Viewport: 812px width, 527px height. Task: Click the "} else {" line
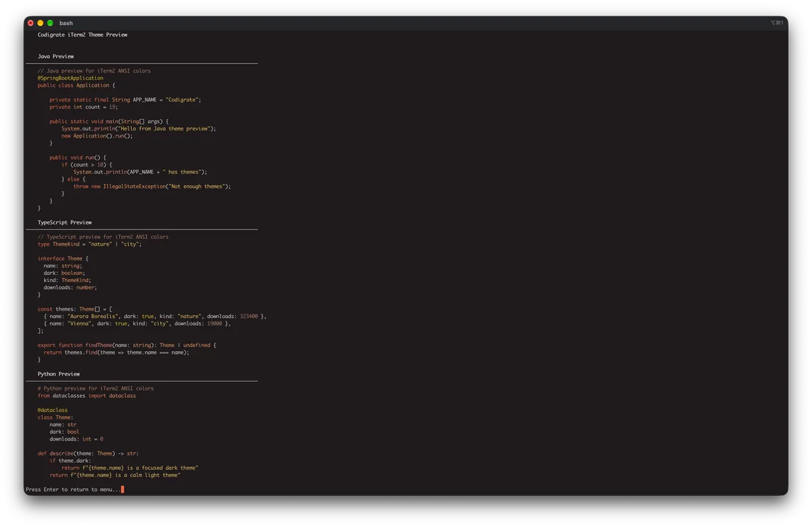point(73,179)
